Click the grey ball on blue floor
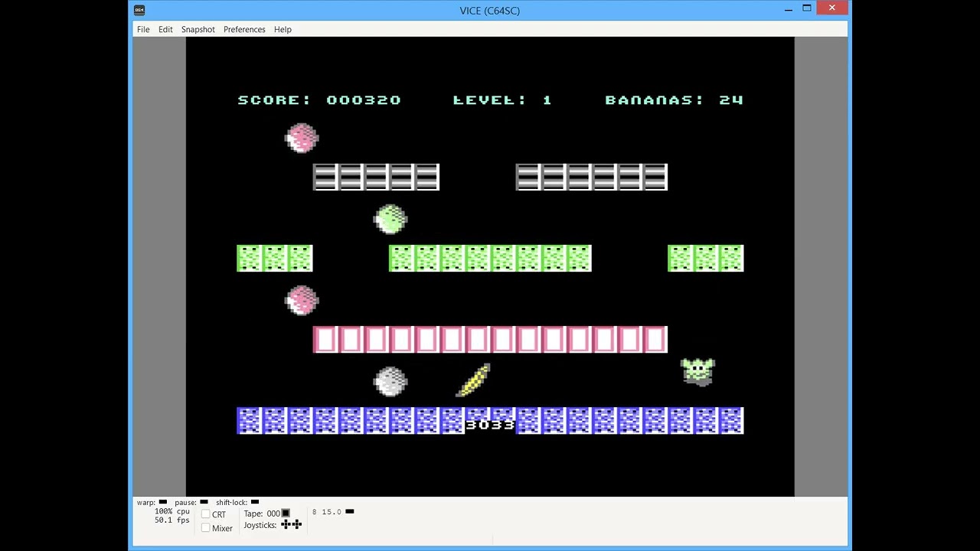The width and height of the screenshot is (980, 551). pyautogui.click(x=390, y=381)
